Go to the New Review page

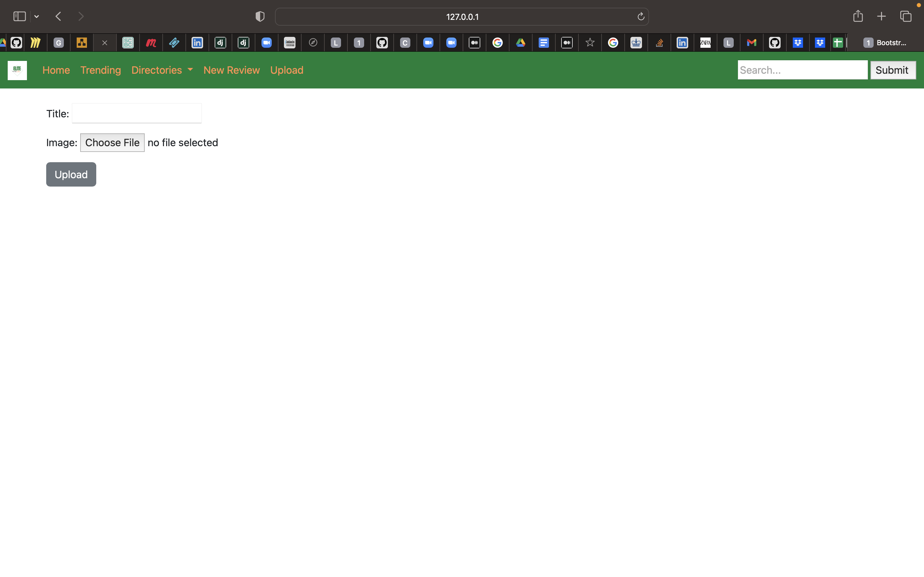click(231, 70)
